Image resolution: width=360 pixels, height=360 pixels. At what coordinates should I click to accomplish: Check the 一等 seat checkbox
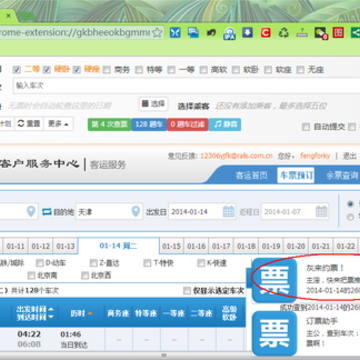[x=171, y=70]
